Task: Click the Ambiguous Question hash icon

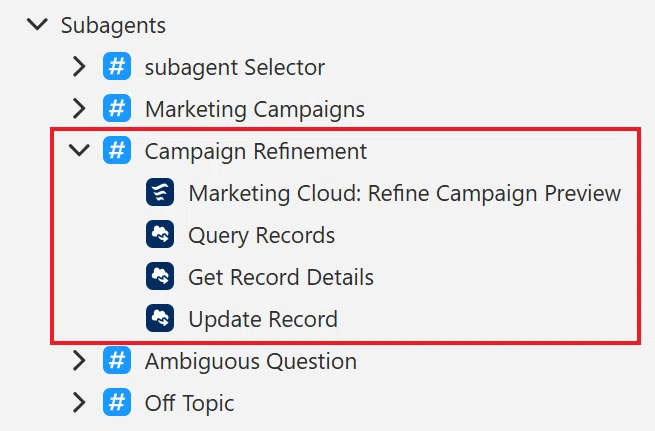Action: tap(117, 360)
